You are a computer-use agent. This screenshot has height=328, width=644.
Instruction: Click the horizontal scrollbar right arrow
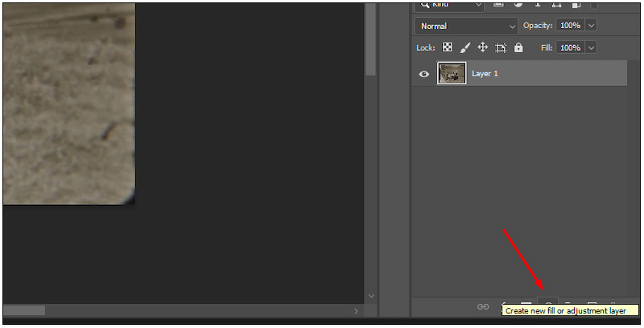coord(356,311)
